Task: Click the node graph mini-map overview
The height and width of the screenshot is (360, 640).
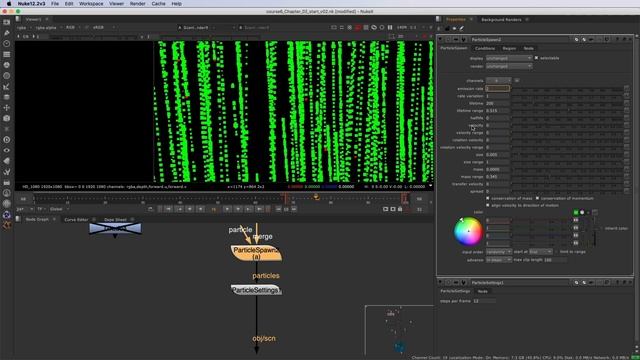Action: click(399, 330)
